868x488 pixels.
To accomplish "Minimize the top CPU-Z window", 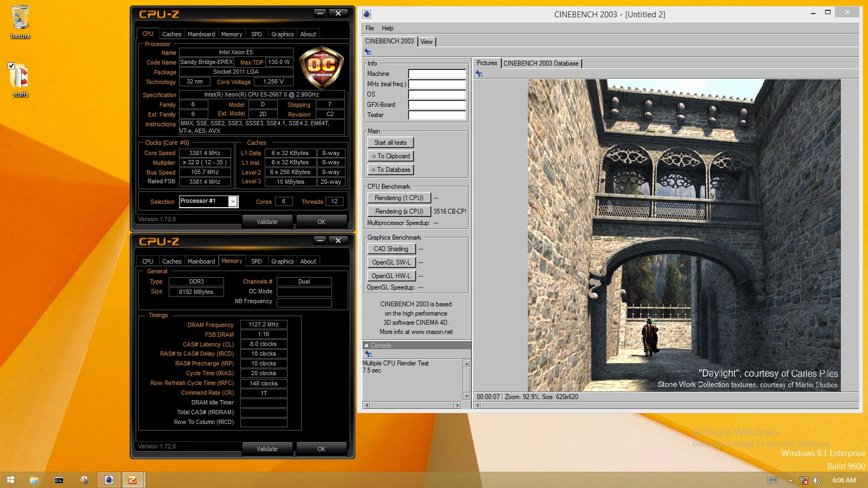I will pyautogui.click(x=321, y=14).
